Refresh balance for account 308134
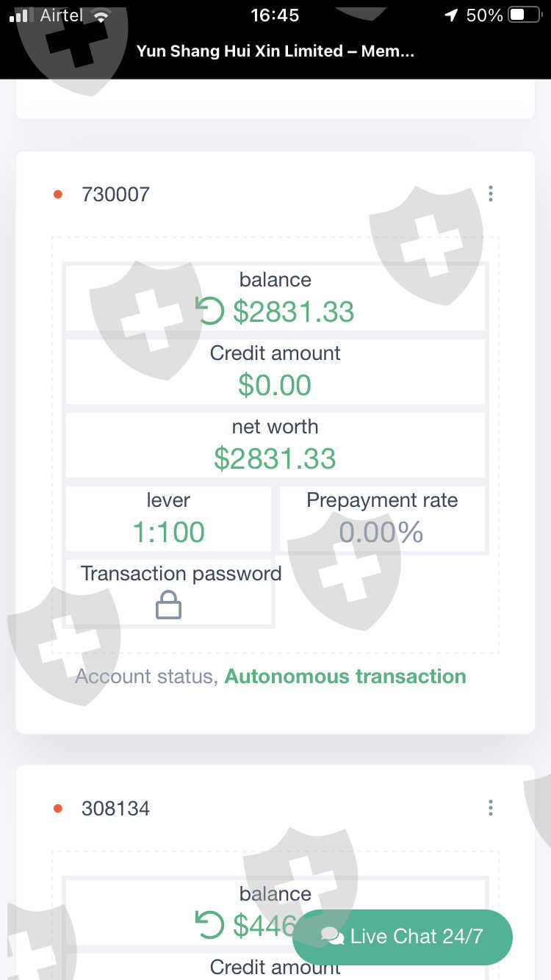This screenshot has height=980, width=551. click(x=209, y=925)
